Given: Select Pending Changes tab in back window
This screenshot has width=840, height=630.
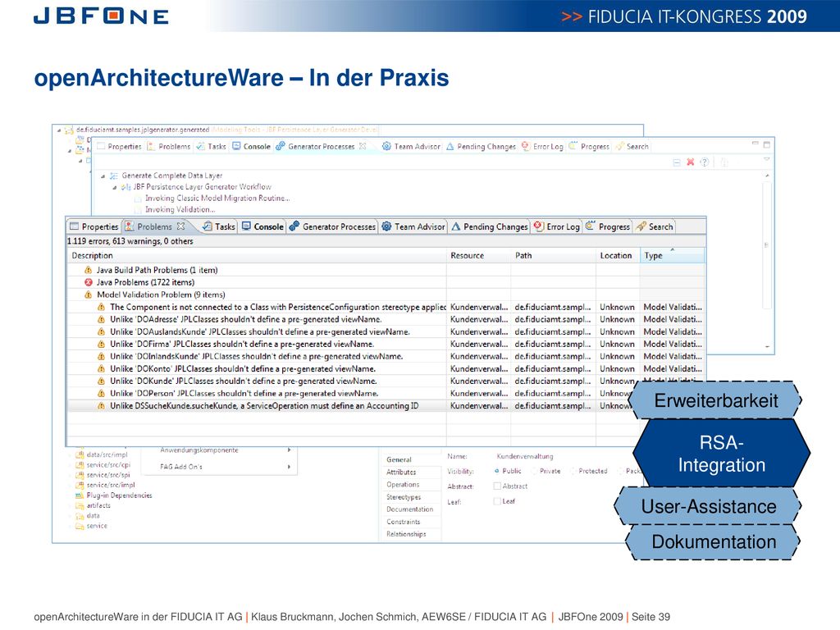Looking at the screenshot, I should (x=481, y=146).
